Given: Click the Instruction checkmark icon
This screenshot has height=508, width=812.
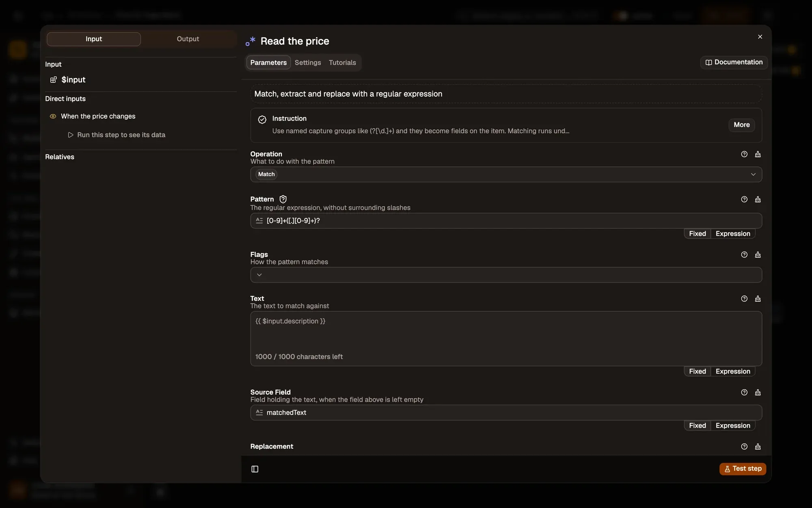Looking at the screenshot, I should tap(262, 119).
